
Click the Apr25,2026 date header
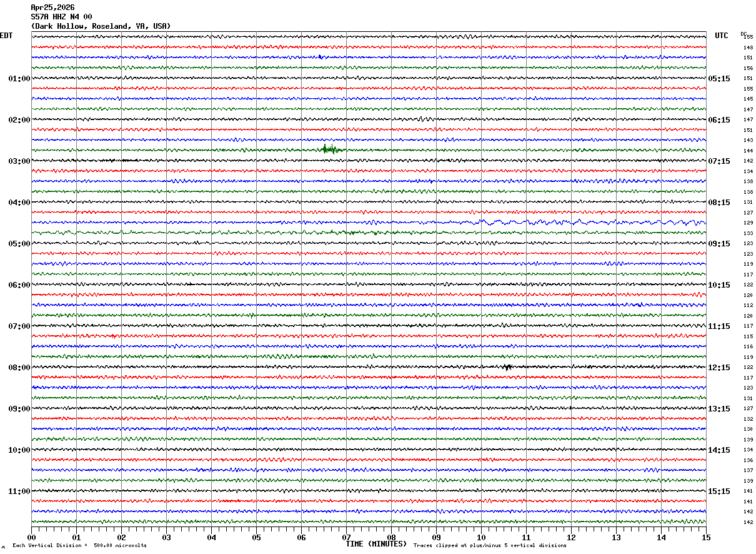click(x=52, y=8)
